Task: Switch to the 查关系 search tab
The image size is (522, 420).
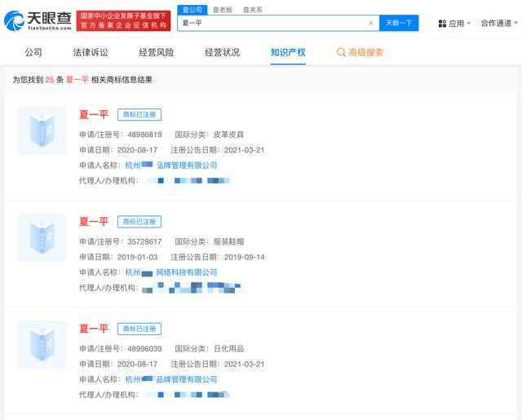Action: [252, 10]
